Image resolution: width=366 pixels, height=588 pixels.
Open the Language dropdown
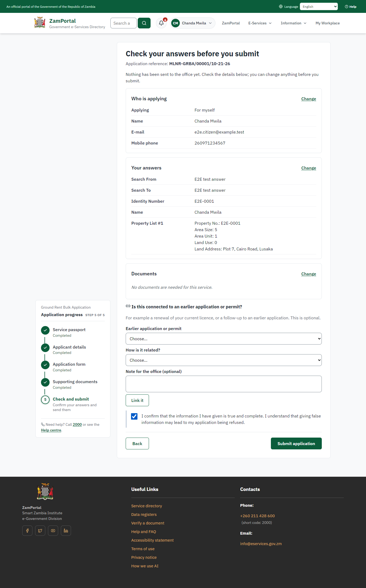[x=319, y=7]
